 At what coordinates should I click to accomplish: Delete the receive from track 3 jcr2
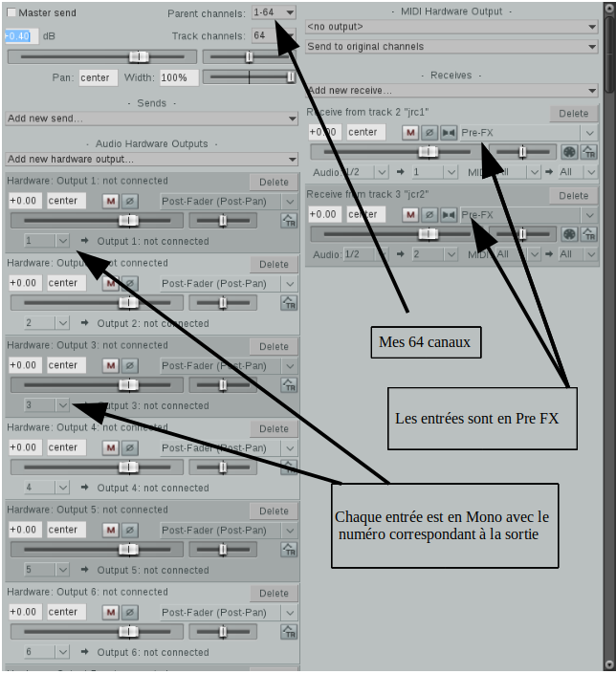tap(573, 196)
